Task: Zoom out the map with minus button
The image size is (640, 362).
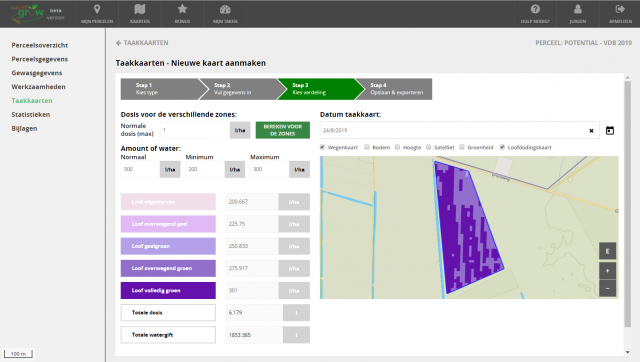Action: (607, 288)
